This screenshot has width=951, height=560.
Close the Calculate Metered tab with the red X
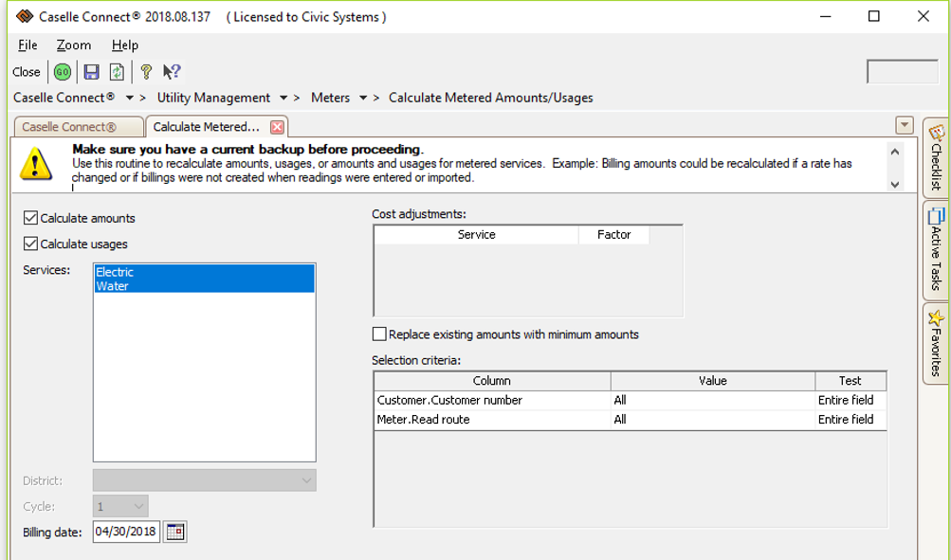277,127
